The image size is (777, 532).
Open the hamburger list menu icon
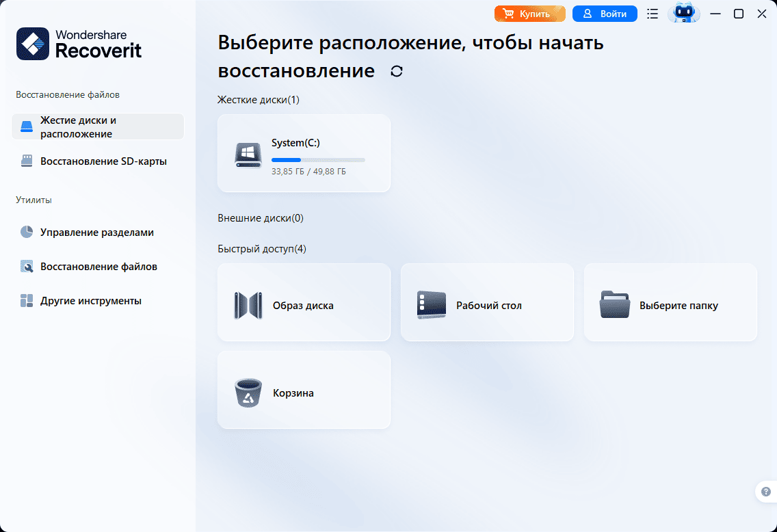tap(653, 14)
